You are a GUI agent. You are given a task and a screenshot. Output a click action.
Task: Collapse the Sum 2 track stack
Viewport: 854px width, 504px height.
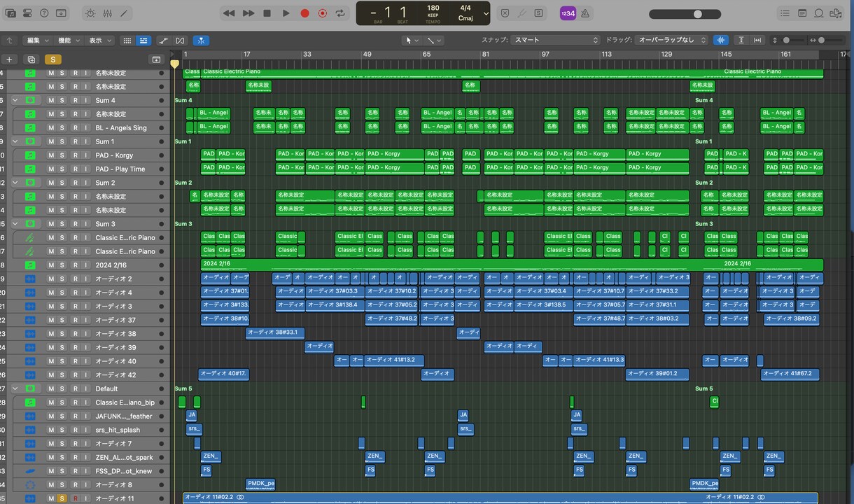pos(15,183)
